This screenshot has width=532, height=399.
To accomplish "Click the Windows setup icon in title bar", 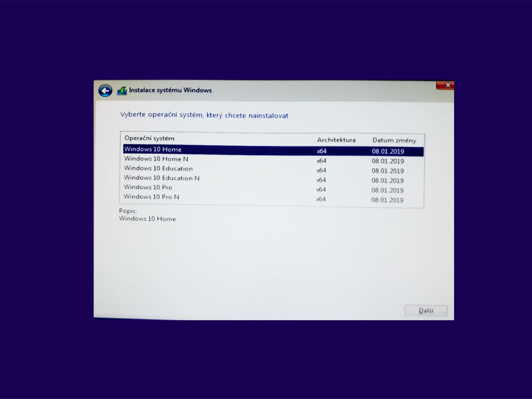I will 122,91.
